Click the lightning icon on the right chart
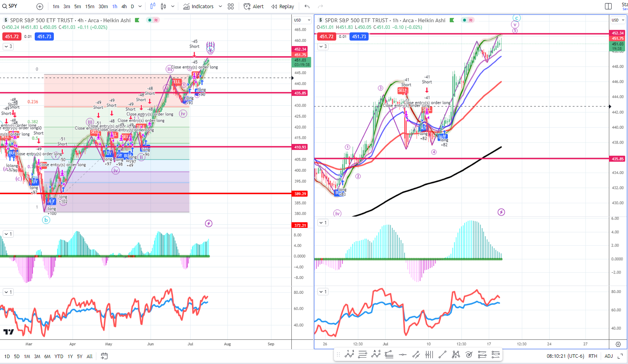This screenshot has height=364, width=628. (501, 212)
